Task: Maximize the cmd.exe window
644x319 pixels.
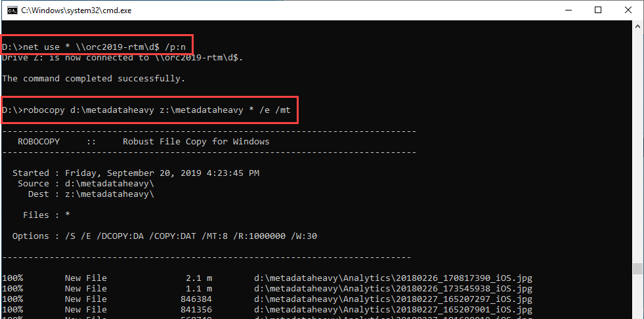Action: 598,11
